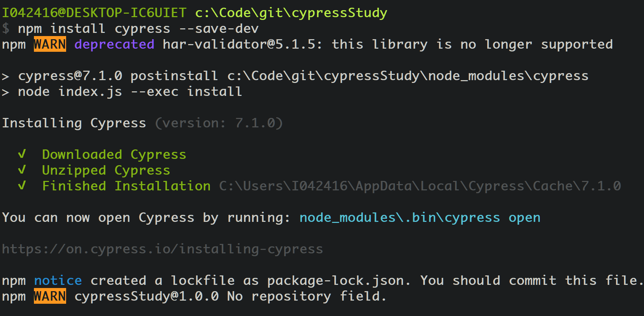The width and height of the screenshot is (644, 316).
Task: Click checkmark beside 'Downloaded Cypress'
Action: 22,154
